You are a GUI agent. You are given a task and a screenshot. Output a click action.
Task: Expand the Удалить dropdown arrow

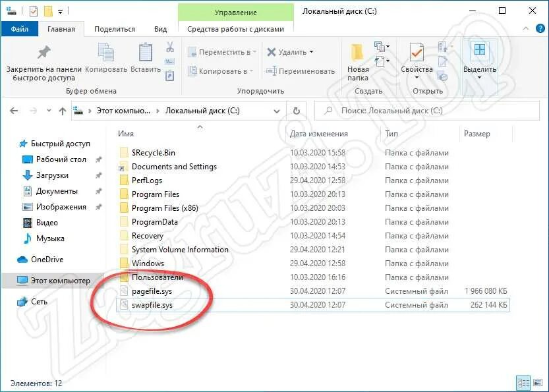tap(311, 52)
